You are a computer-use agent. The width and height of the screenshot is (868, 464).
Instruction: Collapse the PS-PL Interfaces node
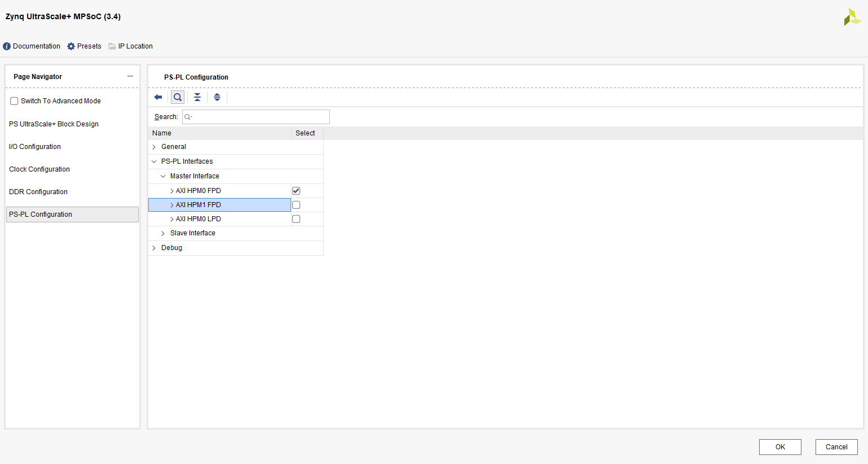[154, 161]
